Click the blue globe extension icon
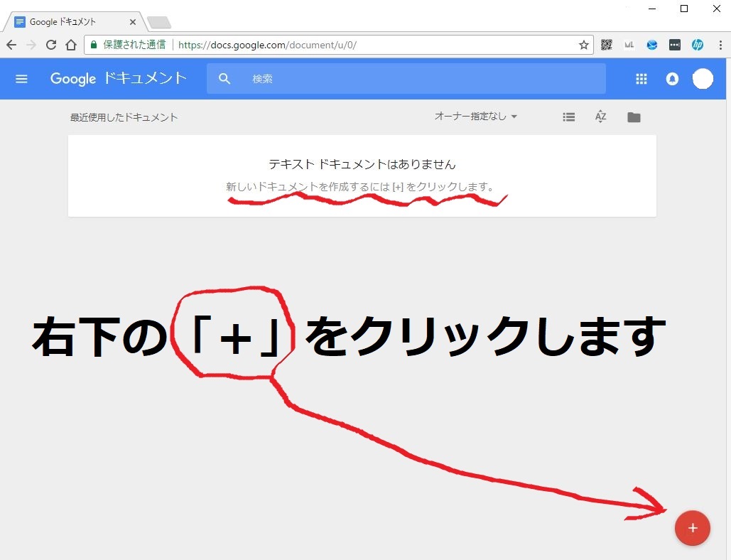731x560 pixels. point(651,45)
